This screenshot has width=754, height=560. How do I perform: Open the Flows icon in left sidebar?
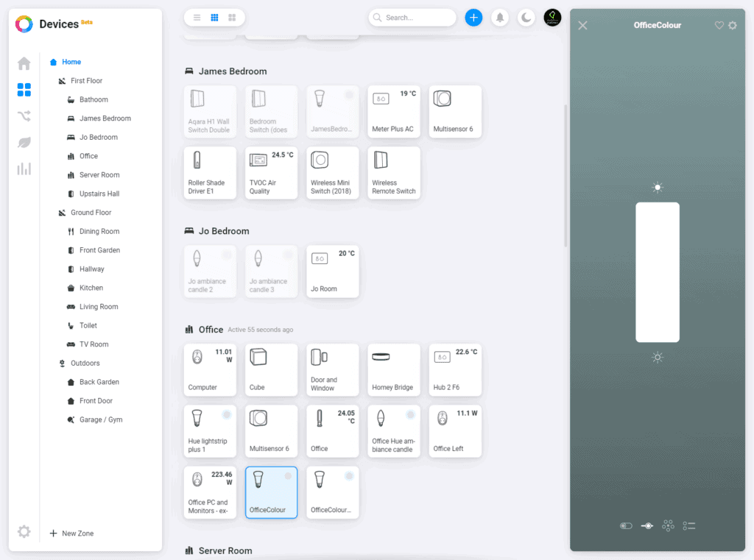(x=24, y=116)
